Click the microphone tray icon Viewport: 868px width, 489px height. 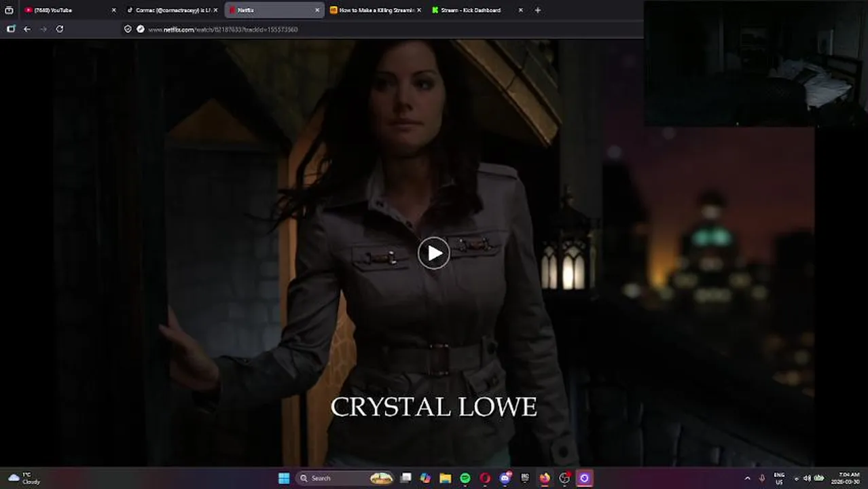763,478
